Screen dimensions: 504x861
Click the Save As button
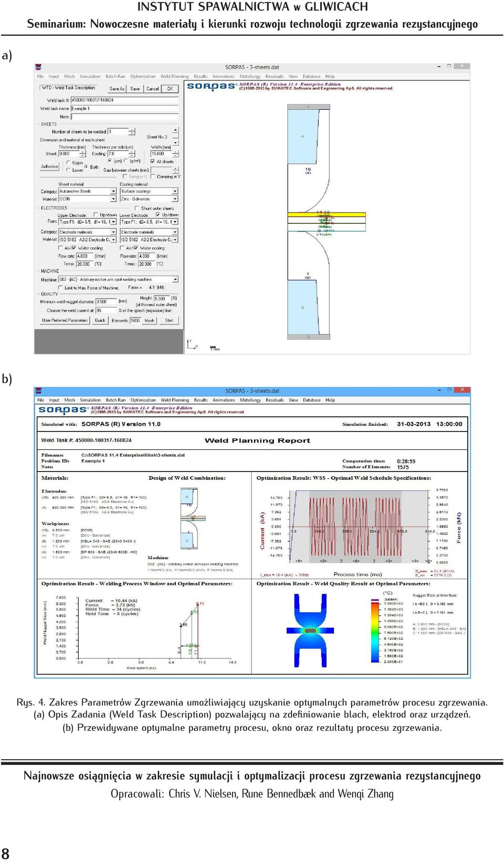(x=117, y=89)
